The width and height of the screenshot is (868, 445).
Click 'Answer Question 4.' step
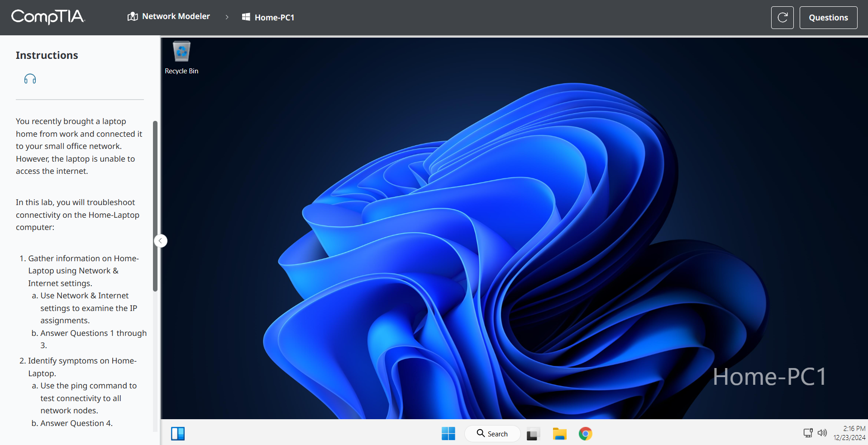(76, 423)
